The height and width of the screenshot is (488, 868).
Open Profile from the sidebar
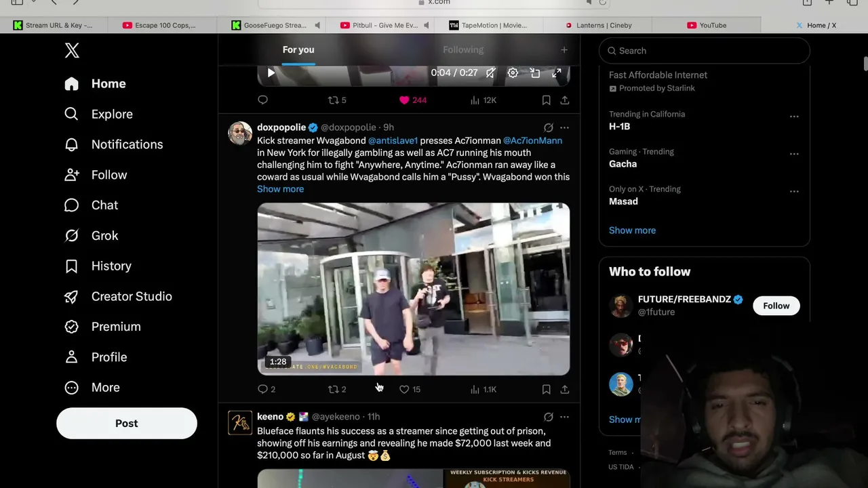coord(96,357)
